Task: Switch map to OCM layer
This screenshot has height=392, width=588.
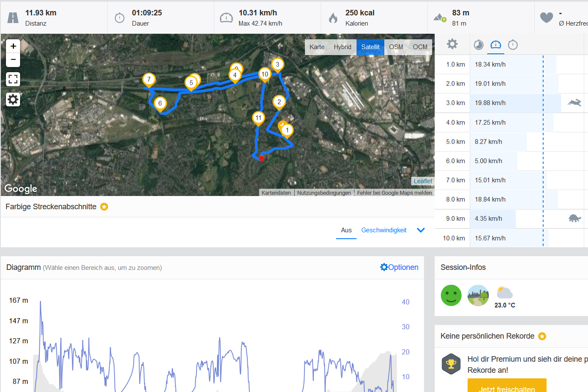Action: coord(420,47)
